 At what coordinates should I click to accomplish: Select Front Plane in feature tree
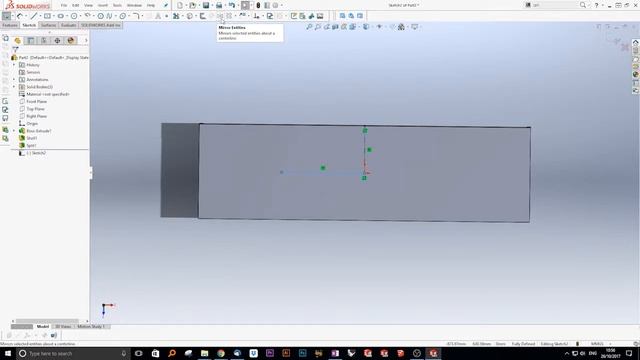point(36,102)
